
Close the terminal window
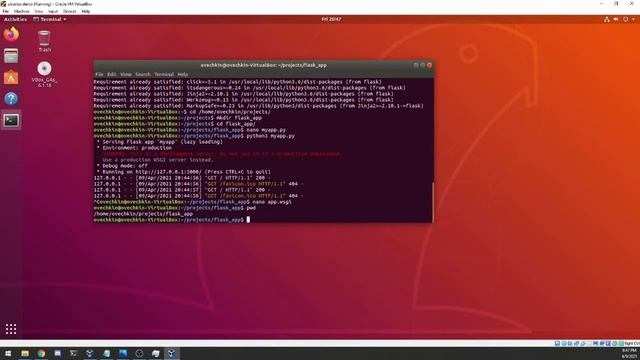pos(429,65)
